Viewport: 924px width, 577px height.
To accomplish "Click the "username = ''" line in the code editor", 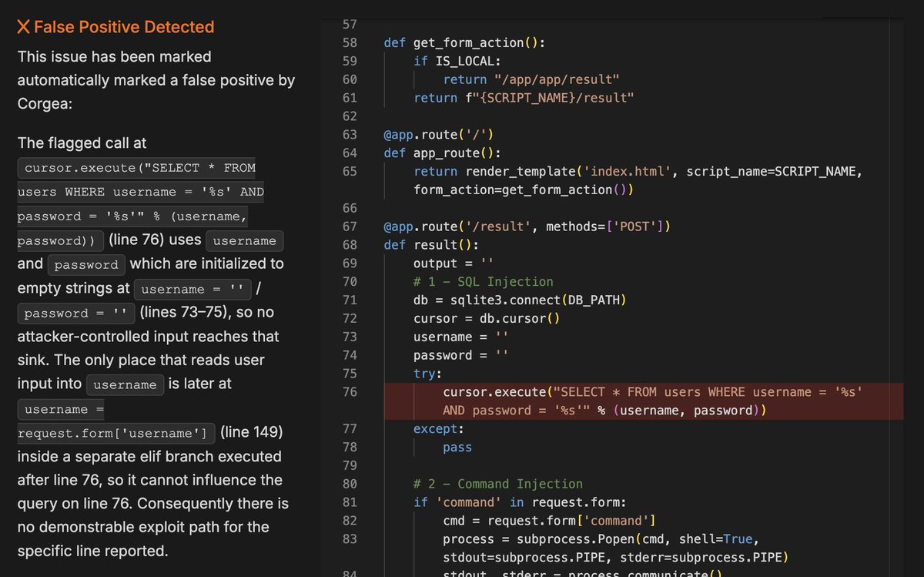I will (461, 337).
